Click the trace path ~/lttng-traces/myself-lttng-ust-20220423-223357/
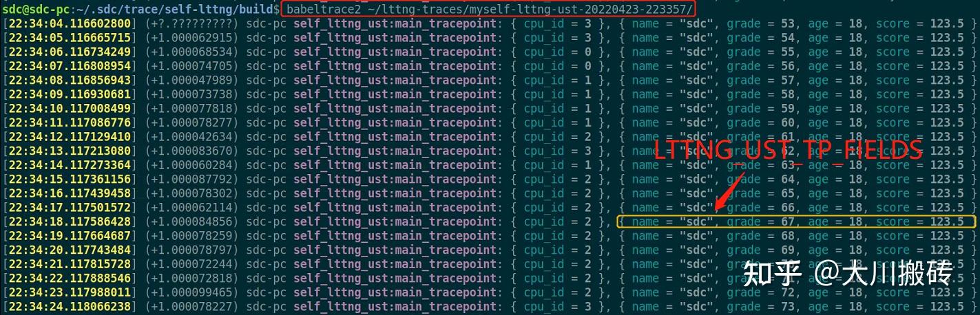The height and width of the screenshot is (315, 980). [529, 9]
